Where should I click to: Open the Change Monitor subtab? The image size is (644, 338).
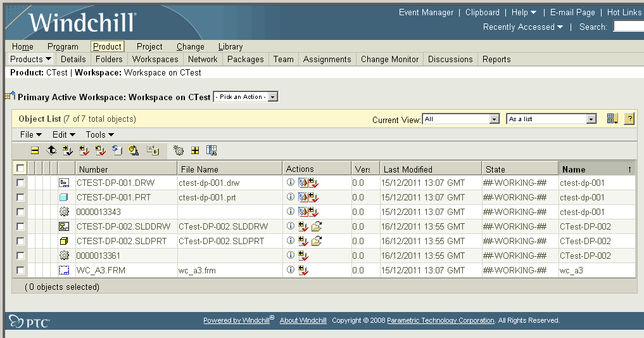tap(390, 59)
